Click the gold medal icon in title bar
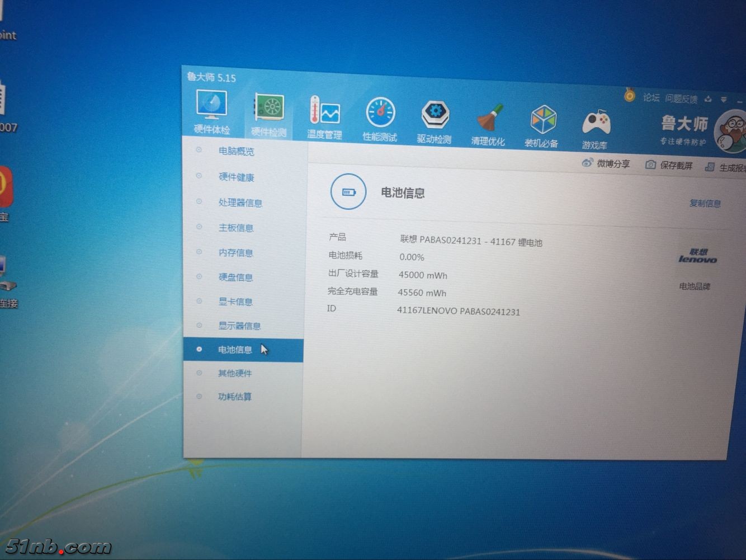 click(x=630, y=96)
